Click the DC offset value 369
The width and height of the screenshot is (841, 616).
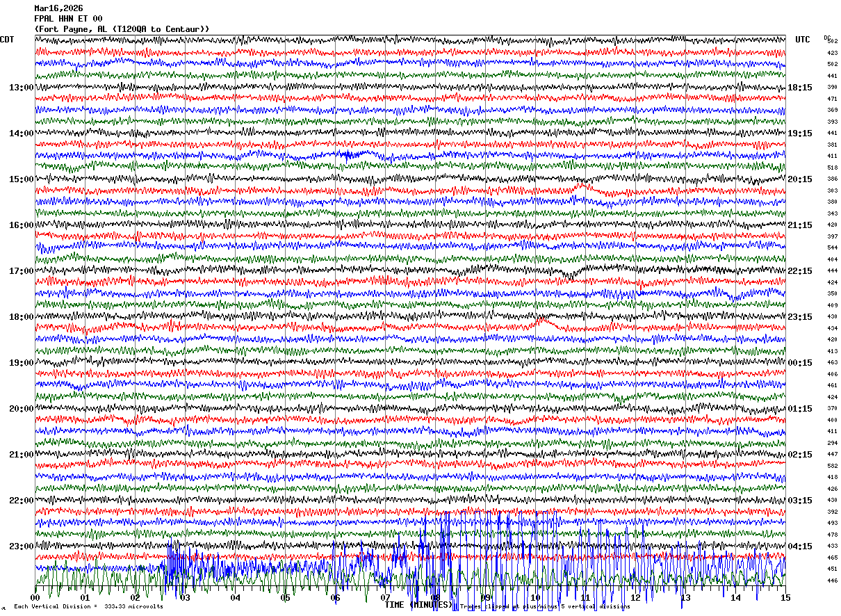832,111
